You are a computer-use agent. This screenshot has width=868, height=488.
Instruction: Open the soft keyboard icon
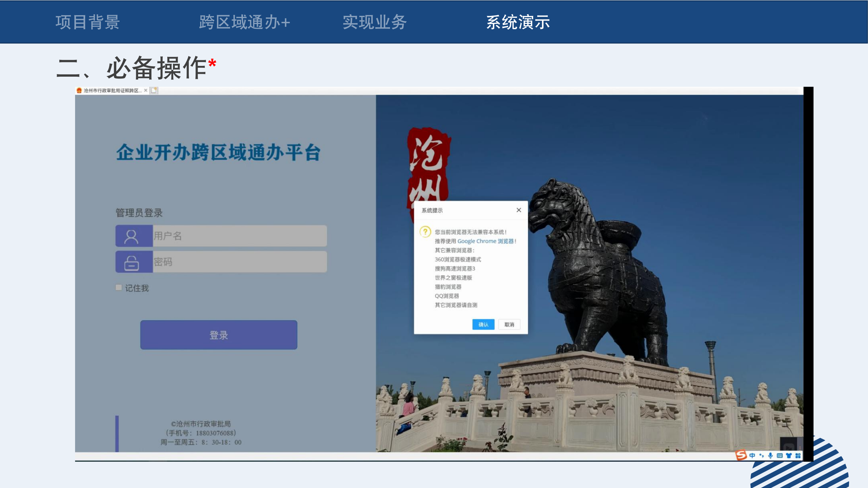click(779, 456)
